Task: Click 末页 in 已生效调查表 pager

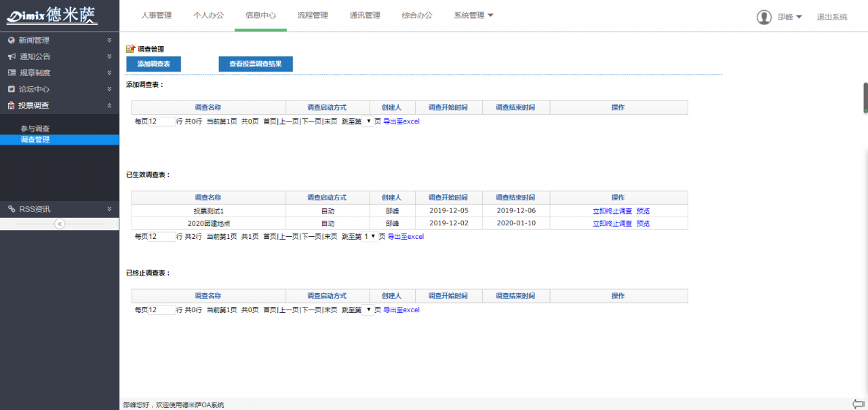Action: [x=330, y=237]
